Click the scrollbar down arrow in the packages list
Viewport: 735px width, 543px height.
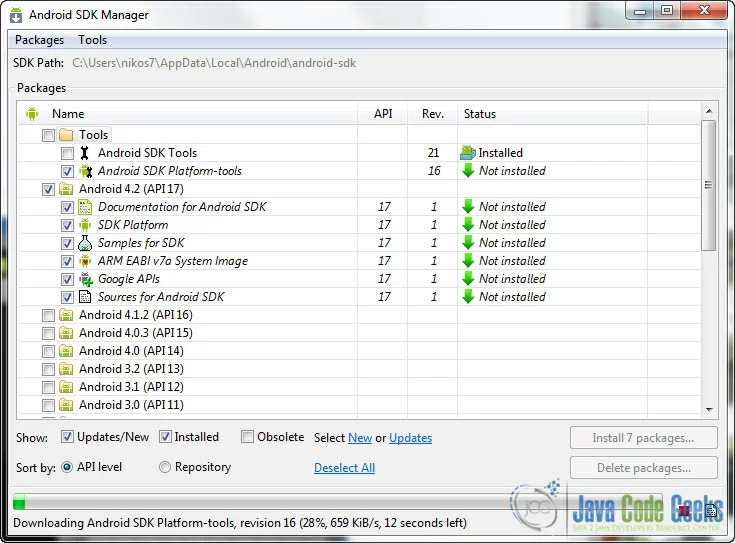709,410
